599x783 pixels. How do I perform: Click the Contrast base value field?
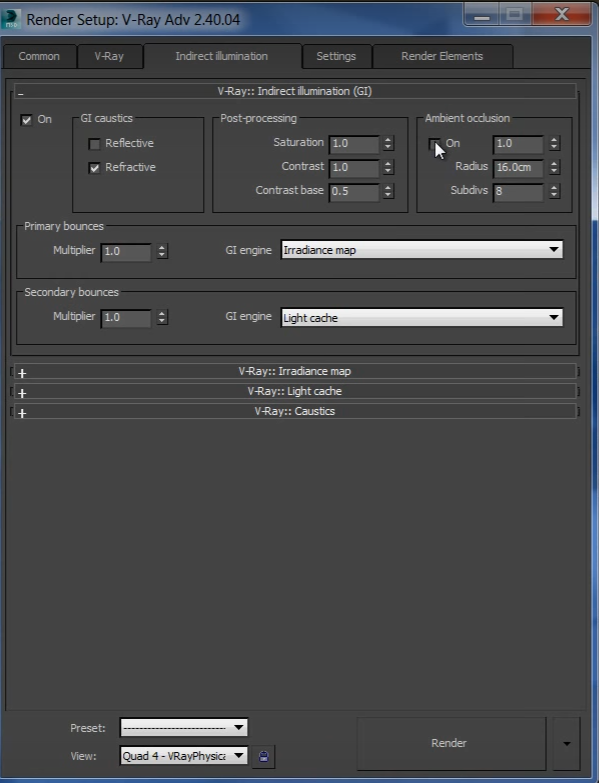354,191
